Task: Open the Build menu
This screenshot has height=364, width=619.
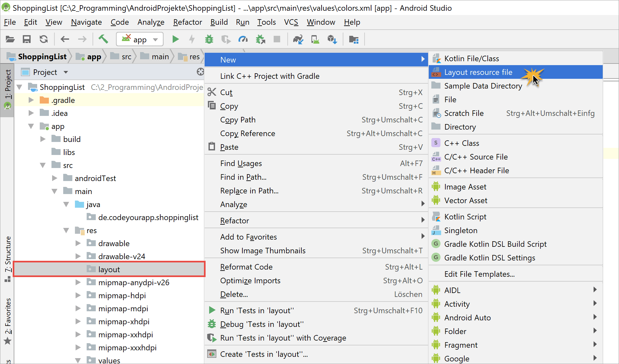Action: (219, 22)
